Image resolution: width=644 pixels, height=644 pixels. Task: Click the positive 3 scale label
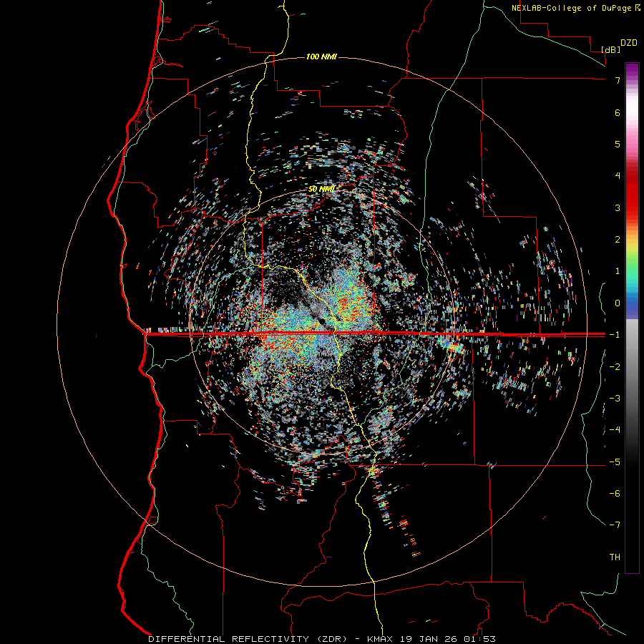coord(618,208)
